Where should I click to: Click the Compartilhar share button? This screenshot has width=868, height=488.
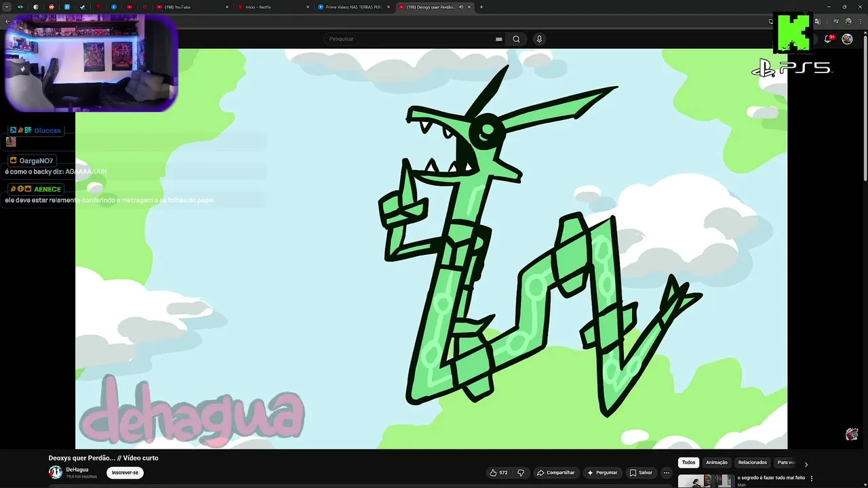click(555, 472)
